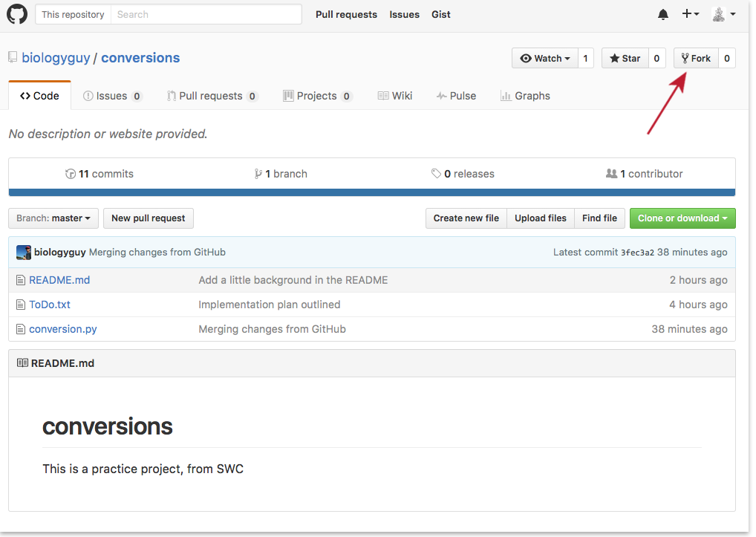Star the conversions repository

pyautogui.click(x=625, y=59)
